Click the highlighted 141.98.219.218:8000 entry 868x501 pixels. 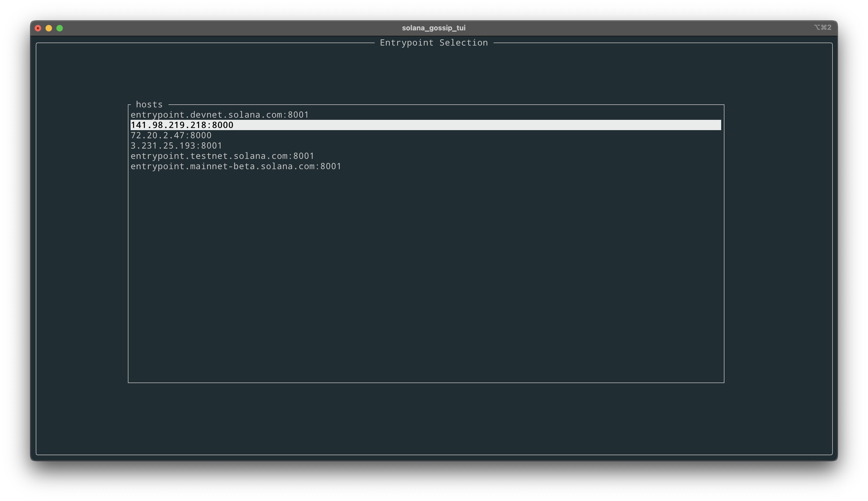click(x=182, y=125)
